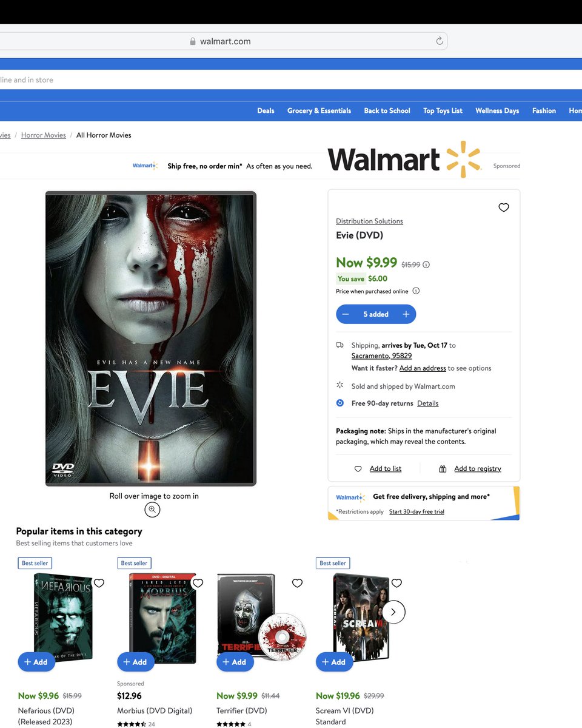This screenshot has height=728, width=582.
Task: Click Add an address link
Action: click(x=423, y=368)
